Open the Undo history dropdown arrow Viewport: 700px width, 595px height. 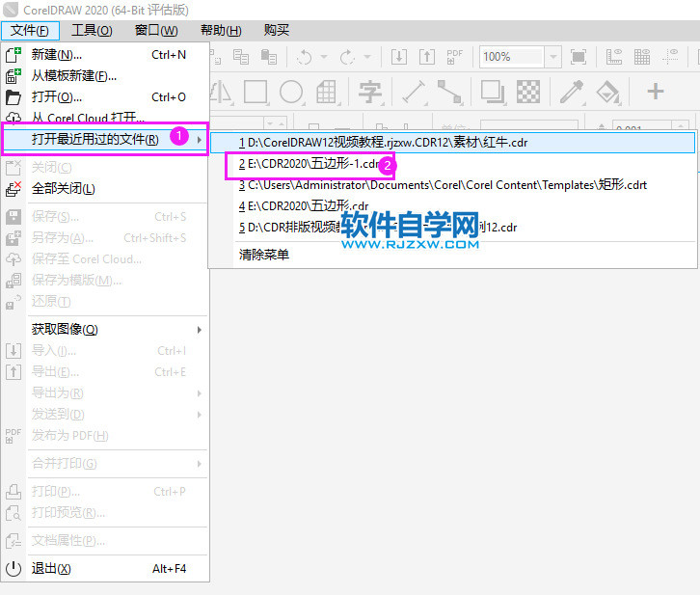pyautogui.click(x=324, y=57)
